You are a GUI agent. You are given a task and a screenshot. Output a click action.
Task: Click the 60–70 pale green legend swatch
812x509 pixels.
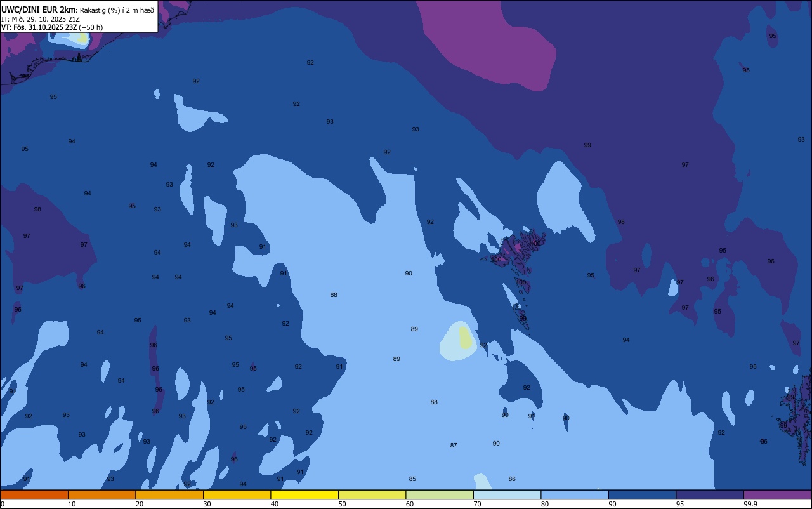[x=440, y=494]
